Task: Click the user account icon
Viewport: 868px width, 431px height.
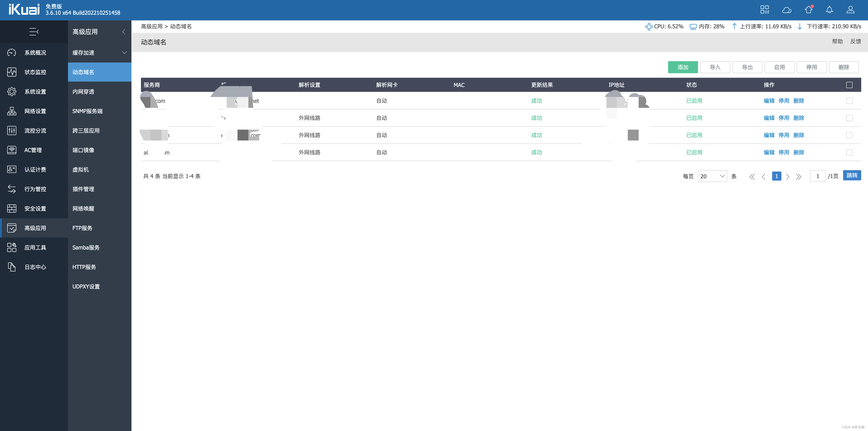Action: pyautogui.click(x=854, y=10)
